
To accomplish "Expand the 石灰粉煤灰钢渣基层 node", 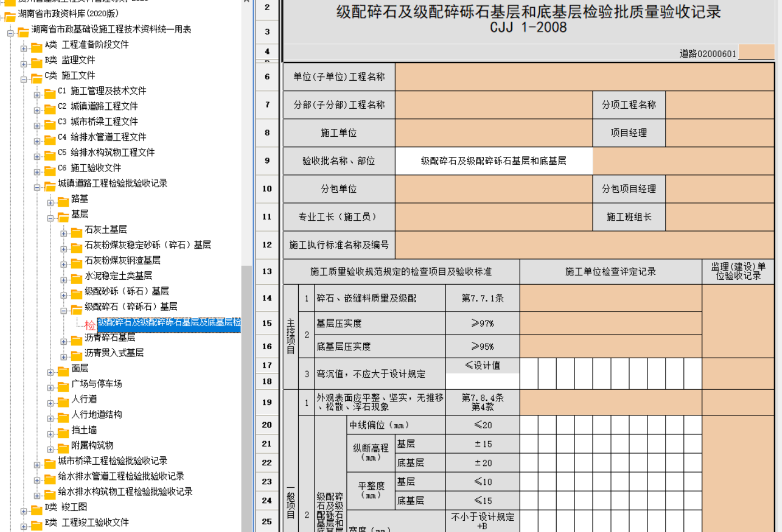I will [64, 265].
